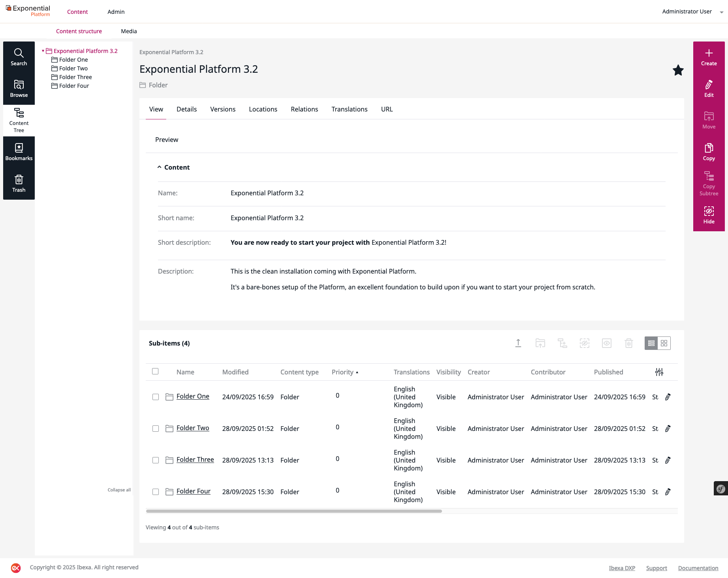The image size is (728, 578).
Task: Collapse the Exponential Platform 3.2 tree node
Action: coord(43,51)
